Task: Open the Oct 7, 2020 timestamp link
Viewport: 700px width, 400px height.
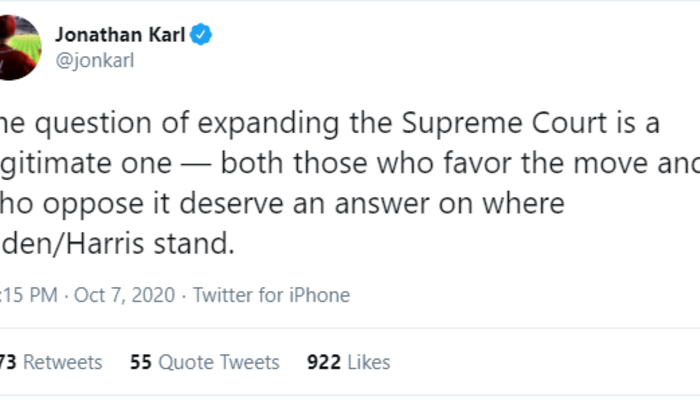Action: pos(131,295)
